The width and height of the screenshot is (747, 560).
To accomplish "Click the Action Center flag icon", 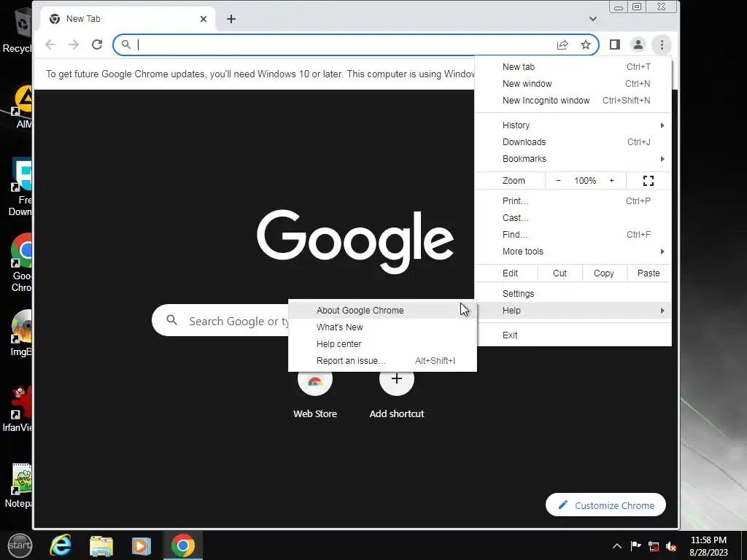I will (x=635, y=546).
